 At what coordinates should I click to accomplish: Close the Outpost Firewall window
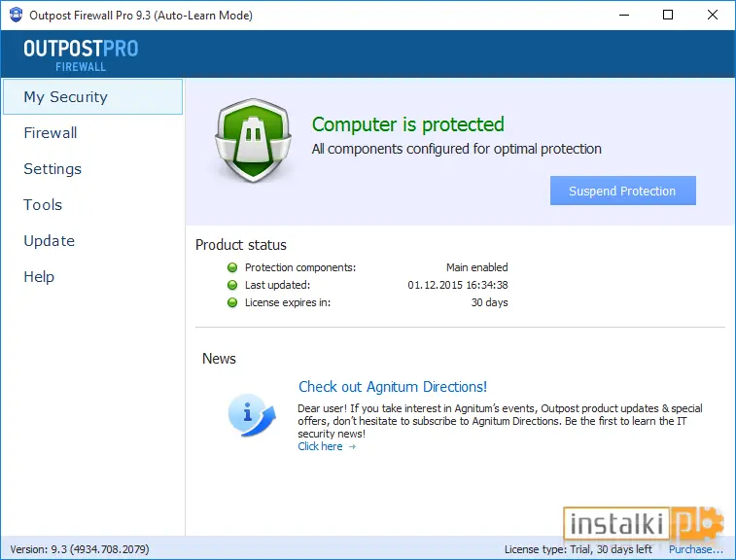click(x=712, y=15)
